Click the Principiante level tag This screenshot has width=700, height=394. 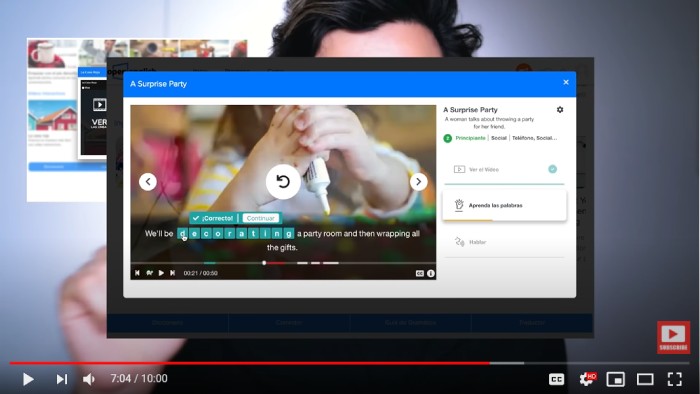[x=470, y=138]
